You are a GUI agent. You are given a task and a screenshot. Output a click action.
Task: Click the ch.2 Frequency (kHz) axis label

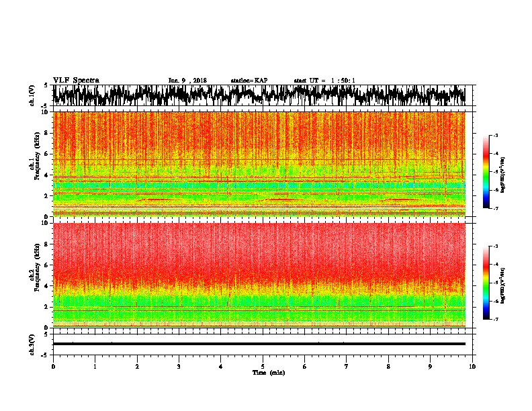36,267
